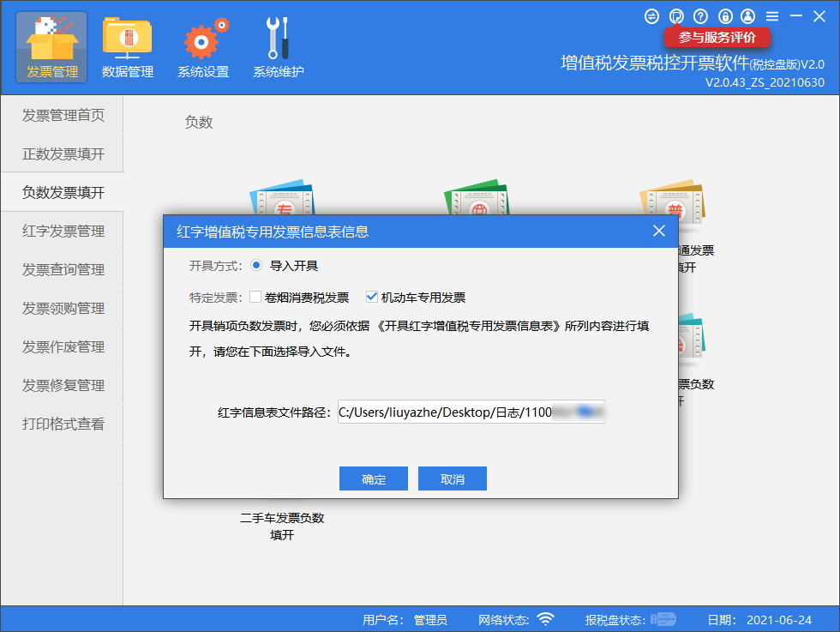Click the service evaluation note icon
This screenshot has height=632, width=840.
[676, 16]
